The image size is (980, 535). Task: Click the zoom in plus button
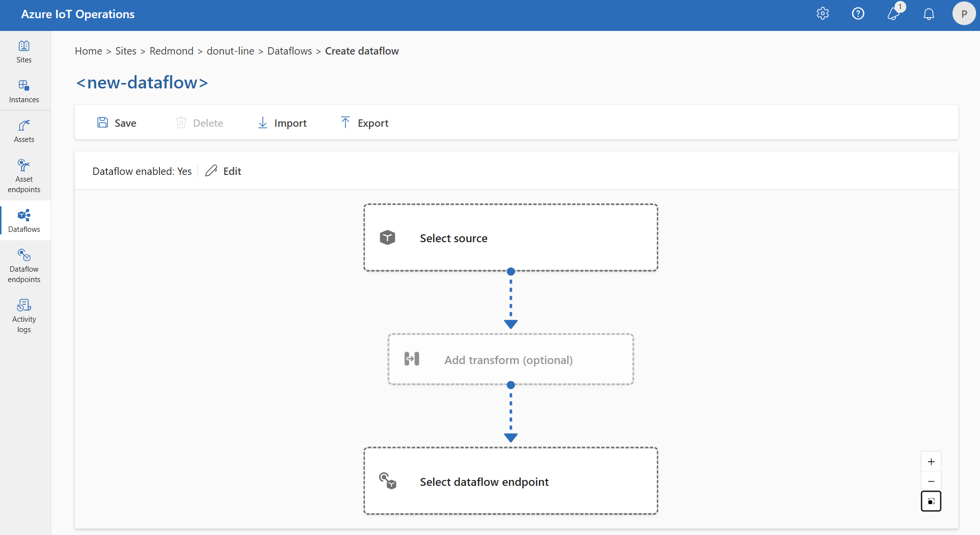click(932, 462)
